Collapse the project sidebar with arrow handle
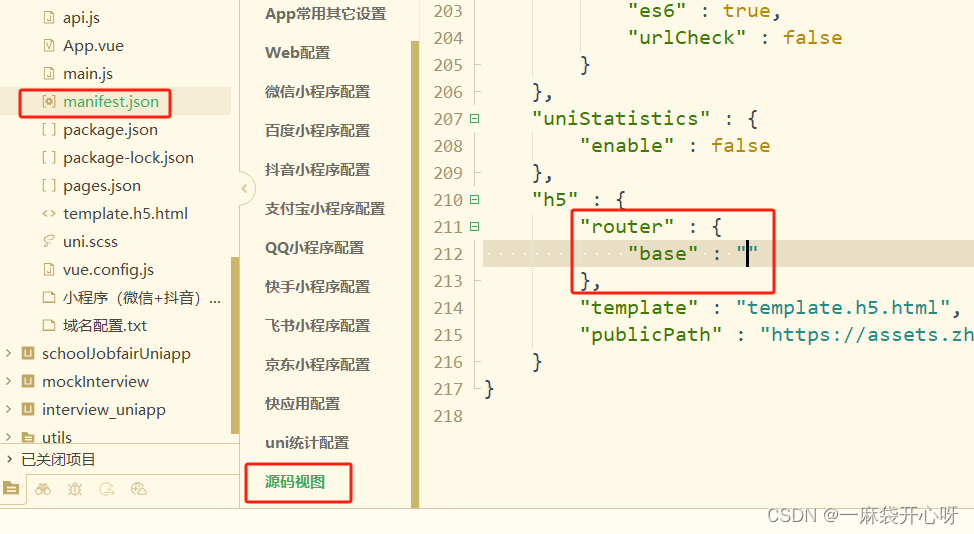The image size is (974, 534). (x=244, y=188)
